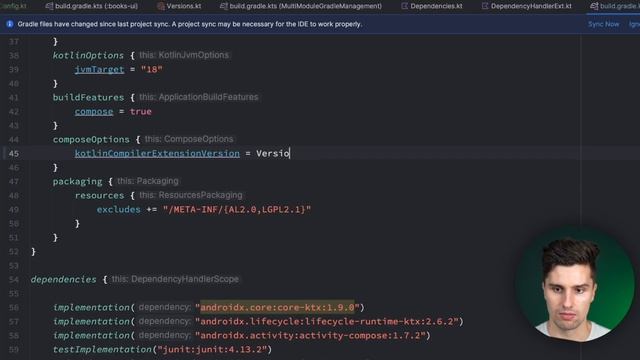Switch to the Versions.kt tab

[x=179, y=6]
